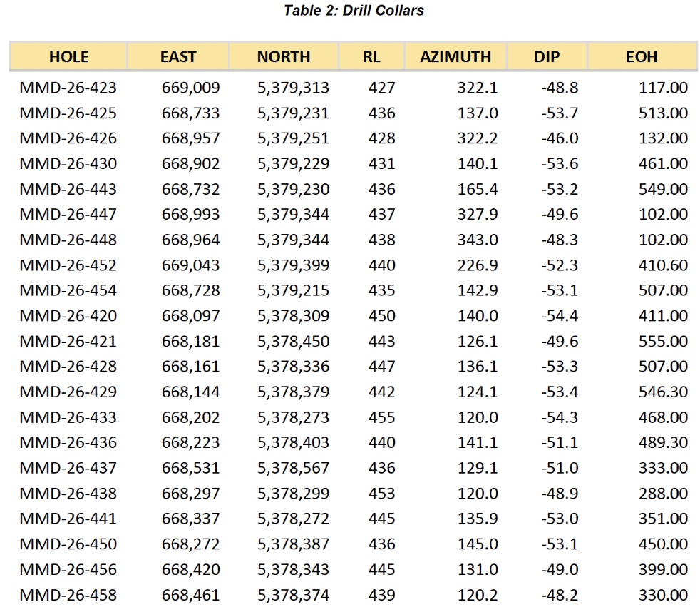Click the DIP column header

pos(547,57)
